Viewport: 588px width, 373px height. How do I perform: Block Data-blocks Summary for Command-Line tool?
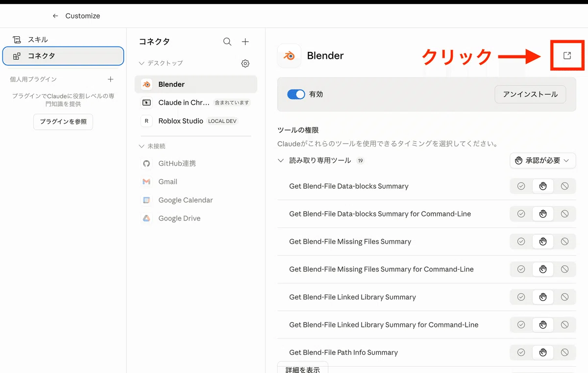point(564,214)
